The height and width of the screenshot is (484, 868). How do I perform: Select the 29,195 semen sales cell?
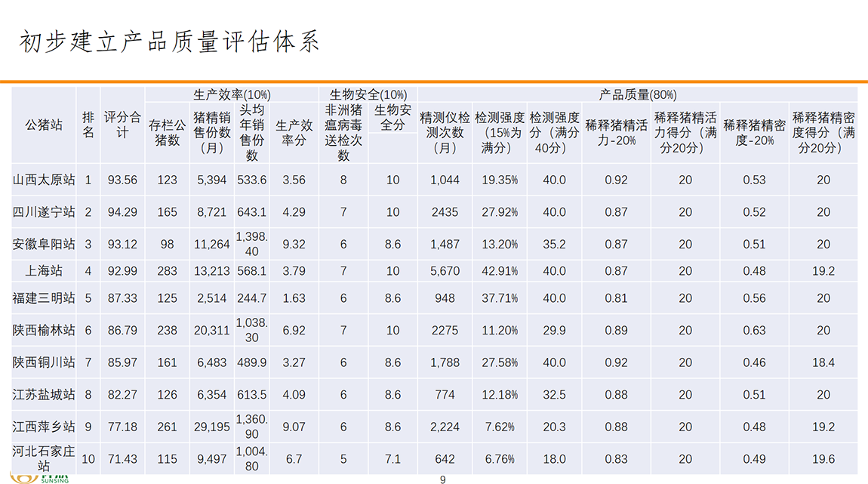212,427
